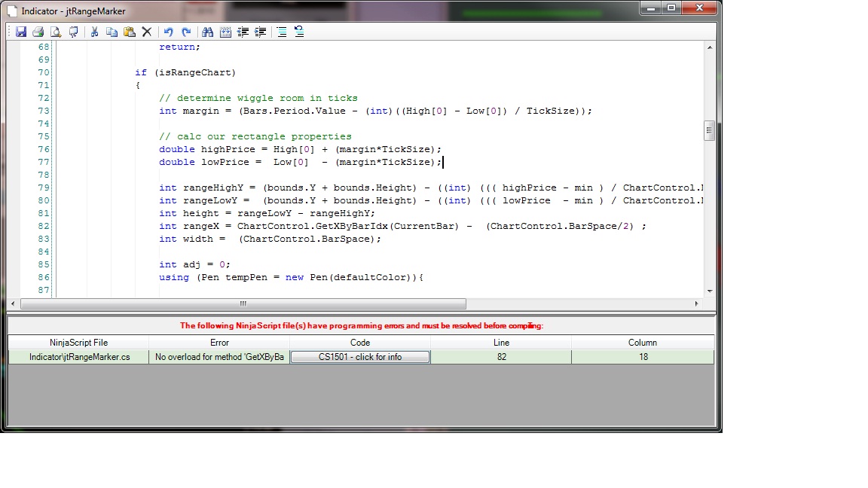Image resolution: width=868 pixels, height=488 pixels.
Task: Click the 'using (Pen tempPen' statement line 86
Action: 291,277
